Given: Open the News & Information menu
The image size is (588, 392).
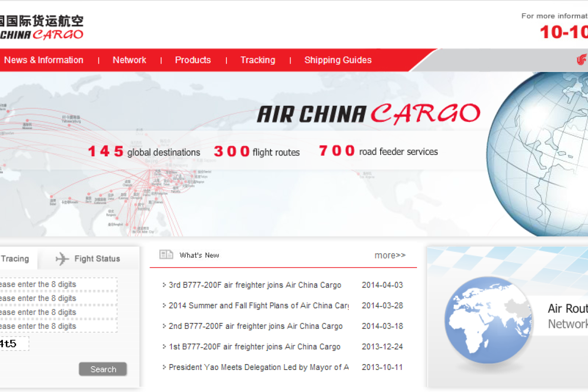Looking at the screenshot, I should point(44,60).
